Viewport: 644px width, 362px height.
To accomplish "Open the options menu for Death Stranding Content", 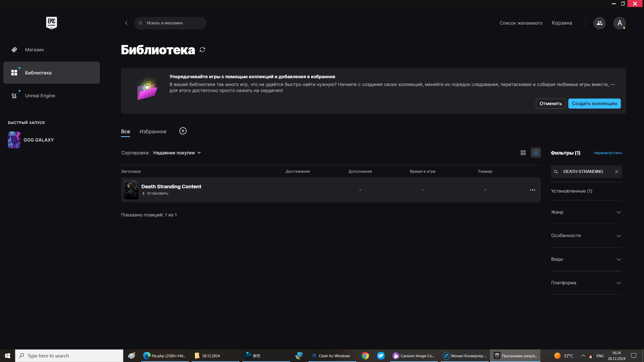I will [533, 190].
